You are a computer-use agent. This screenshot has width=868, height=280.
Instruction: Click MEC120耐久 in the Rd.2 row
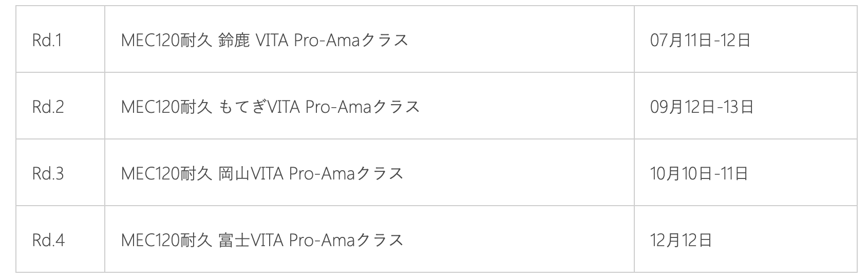(x=166, y=107)
